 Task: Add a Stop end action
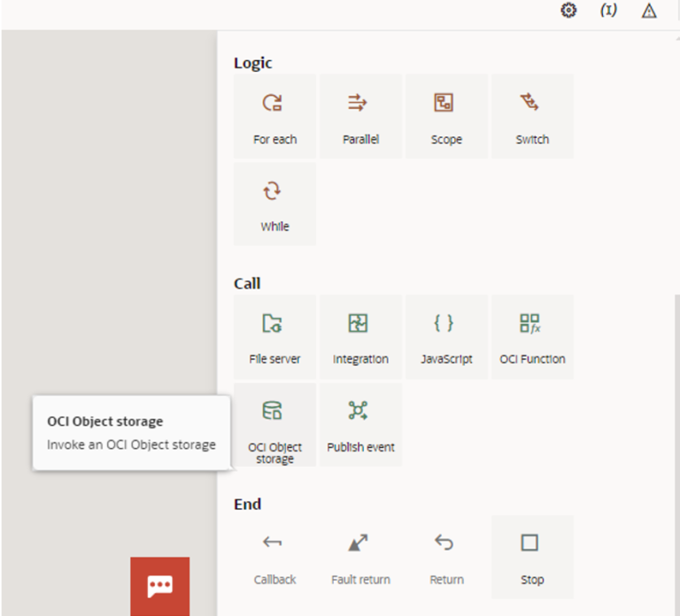tap(532, 557)
